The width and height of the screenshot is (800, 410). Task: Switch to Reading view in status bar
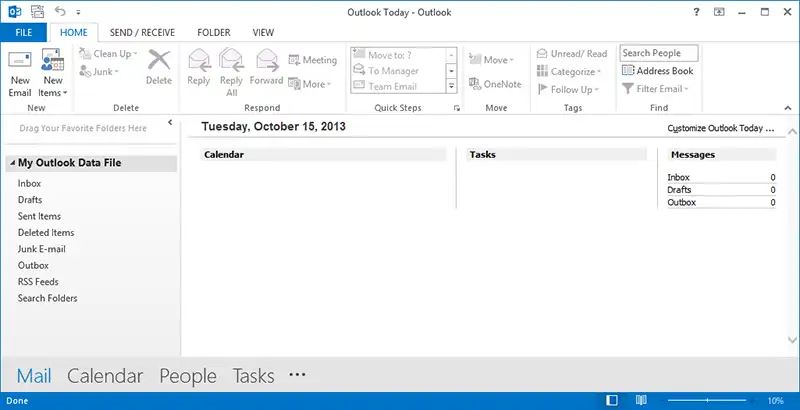coord(641,400)
